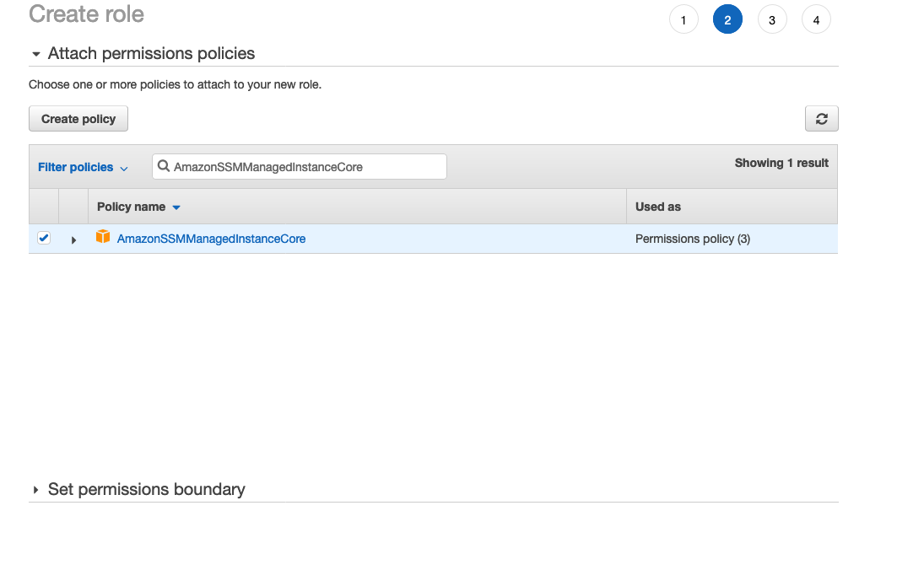Collapse the Attach permissions policies section
Viewport: 924px width, 570px height.
pyautogui.click(x=36, y=54)
